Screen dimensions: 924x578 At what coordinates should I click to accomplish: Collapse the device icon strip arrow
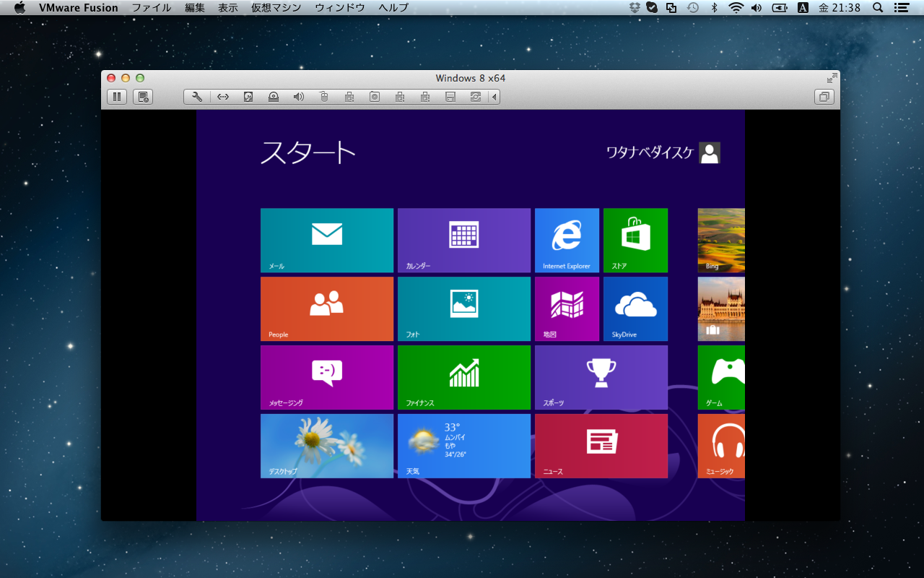494,97
